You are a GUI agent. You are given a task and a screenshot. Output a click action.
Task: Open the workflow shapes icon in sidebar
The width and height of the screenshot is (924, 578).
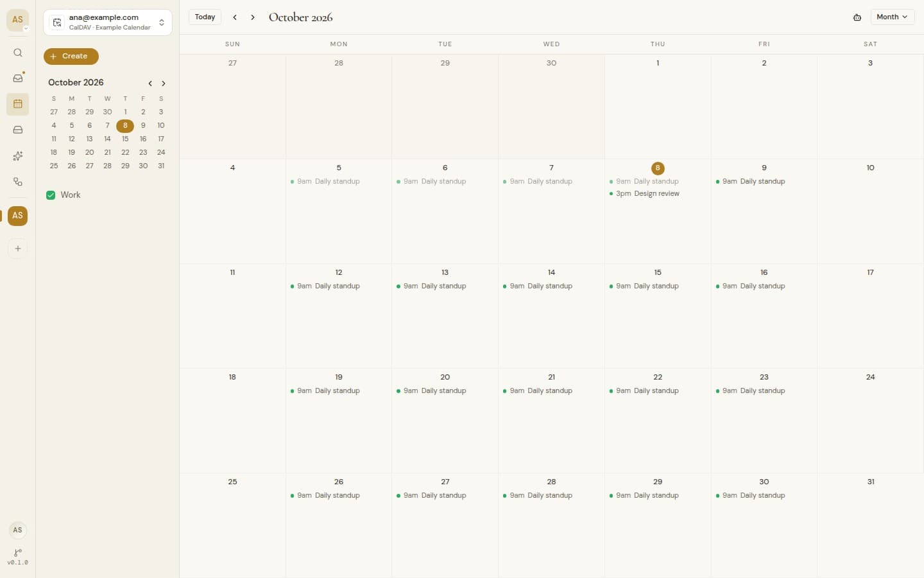pos(18,182)
